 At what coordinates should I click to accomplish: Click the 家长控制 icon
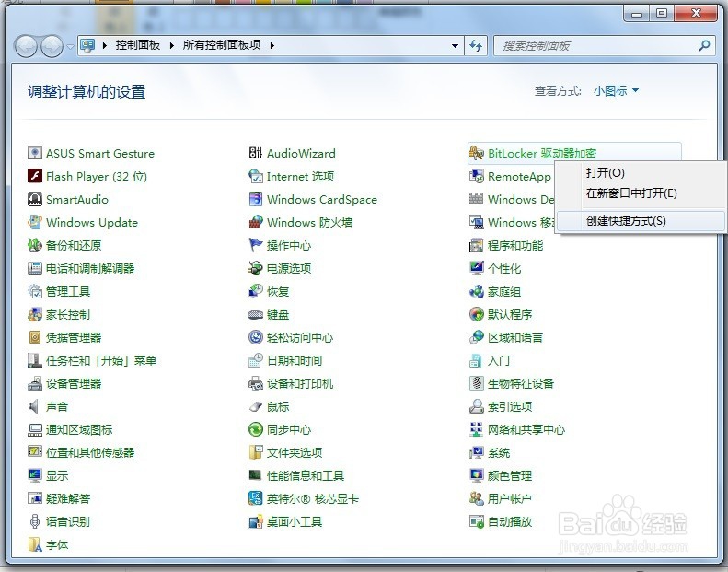pos(35,315)
